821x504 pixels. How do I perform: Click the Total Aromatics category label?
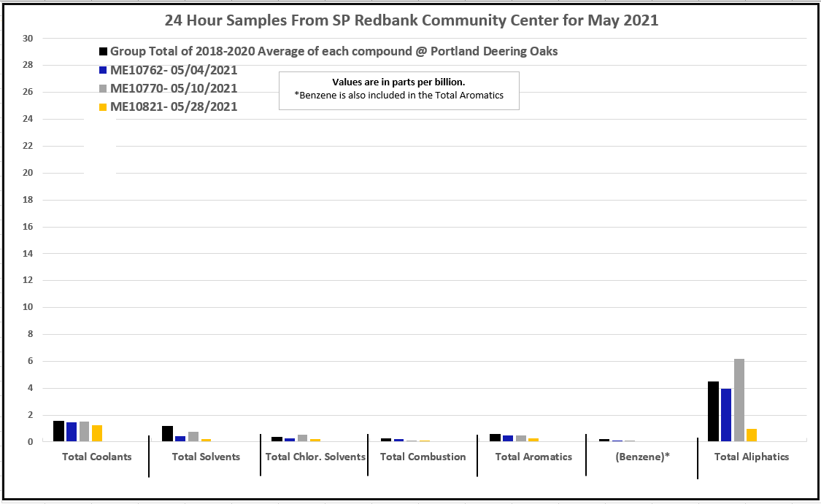pyautogui.click(x=533, y=457)
